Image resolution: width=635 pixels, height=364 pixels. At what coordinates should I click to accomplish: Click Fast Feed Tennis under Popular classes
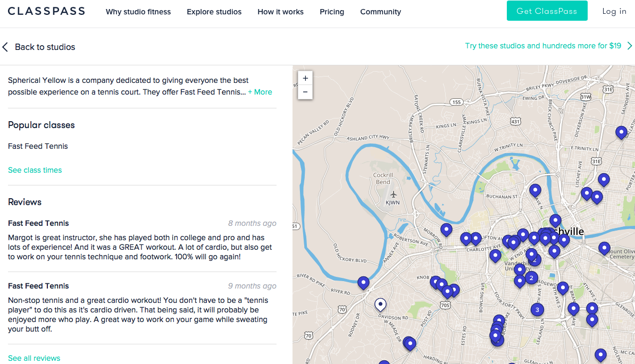(x=38, y=147)
